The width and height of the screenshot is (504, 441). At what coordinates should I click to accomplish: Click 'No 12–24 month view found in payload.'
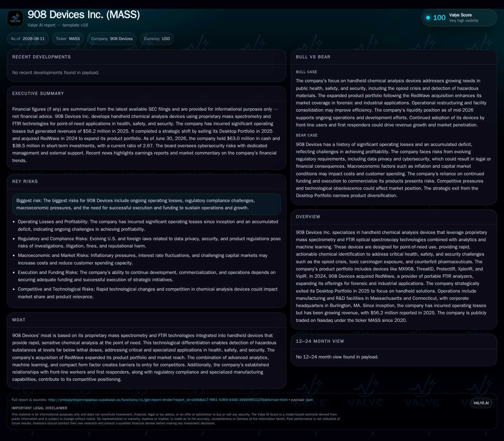[337, 357]
